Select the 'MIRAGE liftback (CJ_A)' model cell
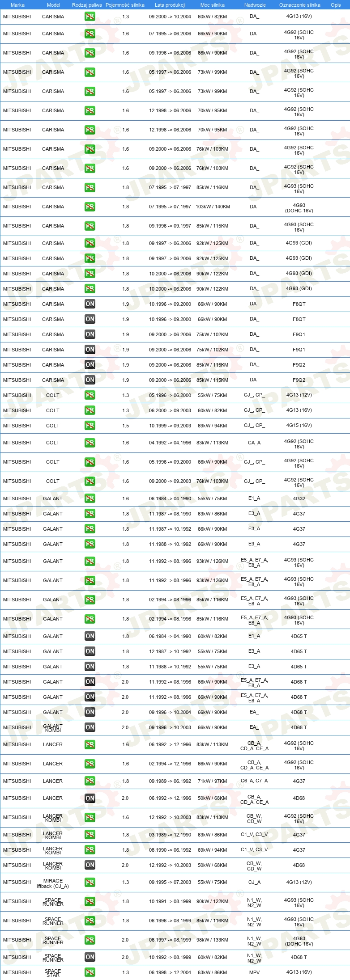 pos(53,883)
